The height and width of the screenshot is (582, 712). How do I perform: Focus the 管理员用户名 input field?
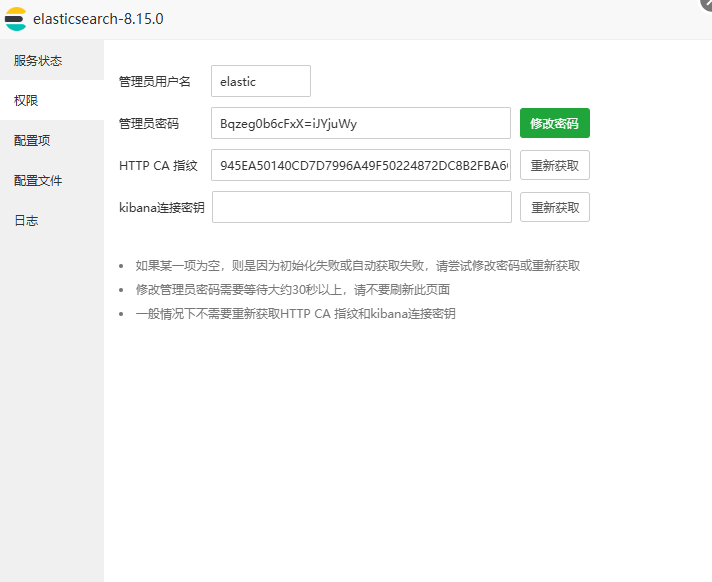[x=261, y=81]
